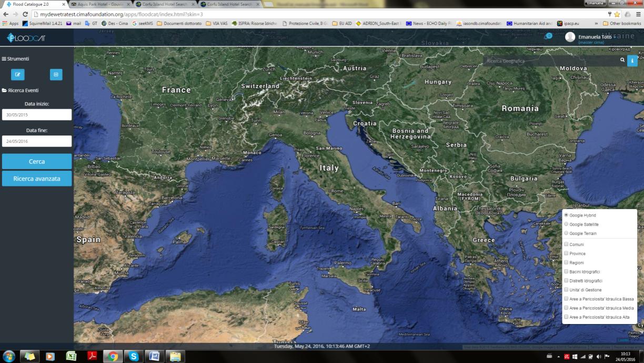
Task: Open Adobe Reader from the taskbar
Action: coord(92,356)
